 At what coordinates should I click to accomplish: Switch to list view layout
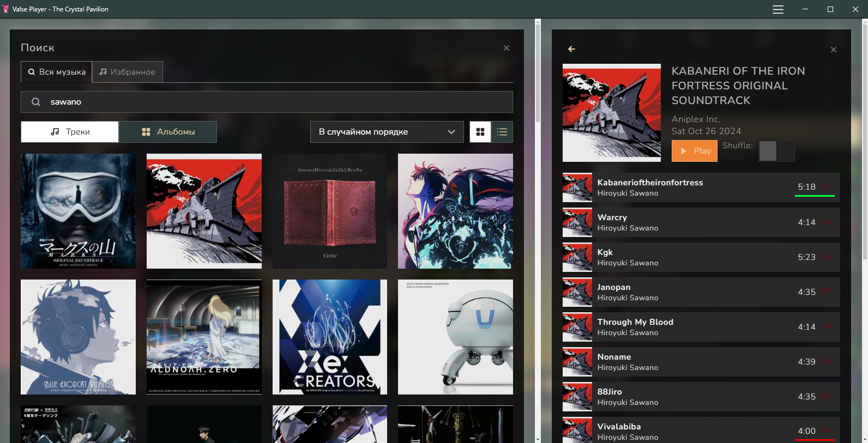(502, 132)
